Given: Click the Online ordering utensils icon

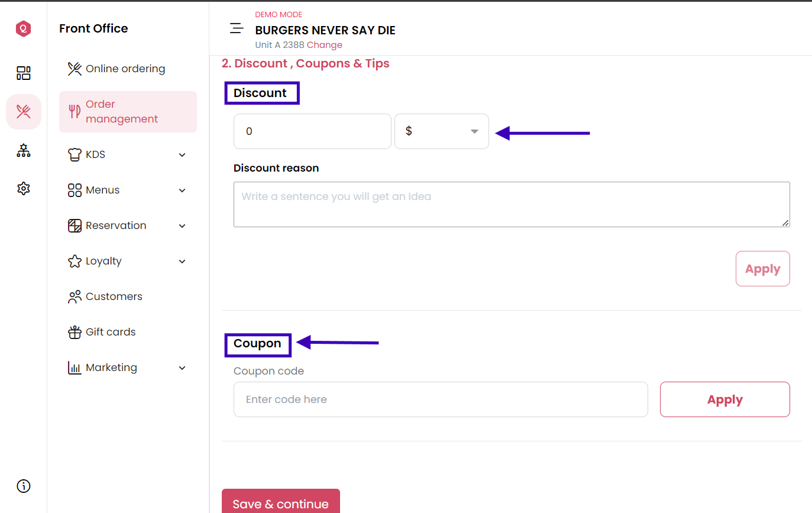Looking at the screenshot, I should pos(75,69).
